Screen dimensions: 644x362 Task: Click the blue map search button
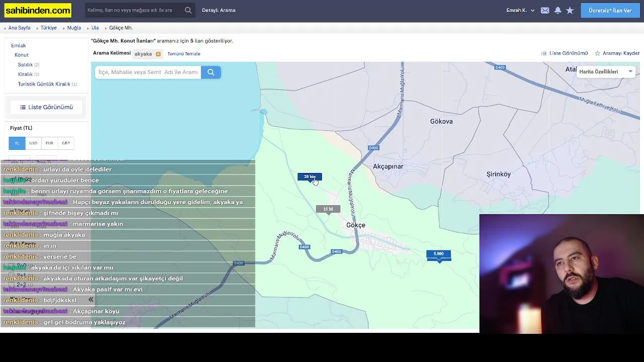point(211,72)
